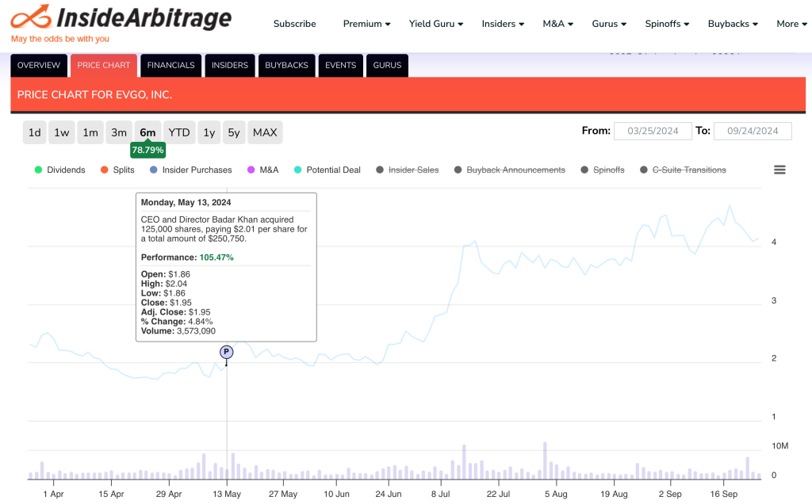Click the 'Monday, May 13, 2024' tooltip date

pos(186,202)
